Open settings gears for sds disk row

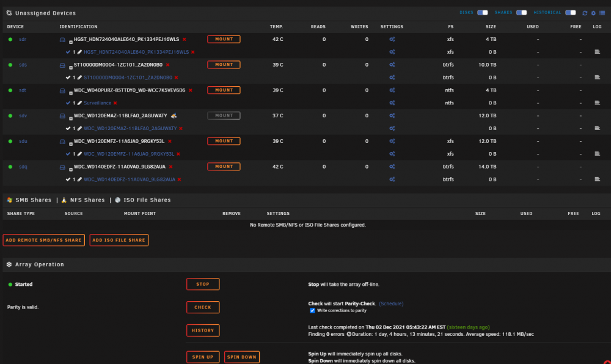[392, 65]
